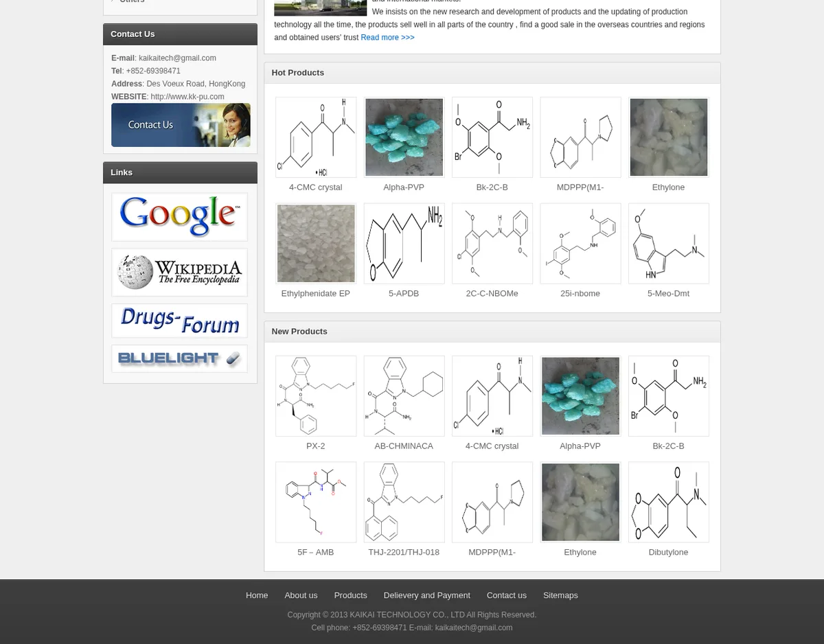Image resolution: width=824 pixels, height=644 pixels.
Task: Open Bk-2C-B structure image in Hot Products
Action: (492, 137)
